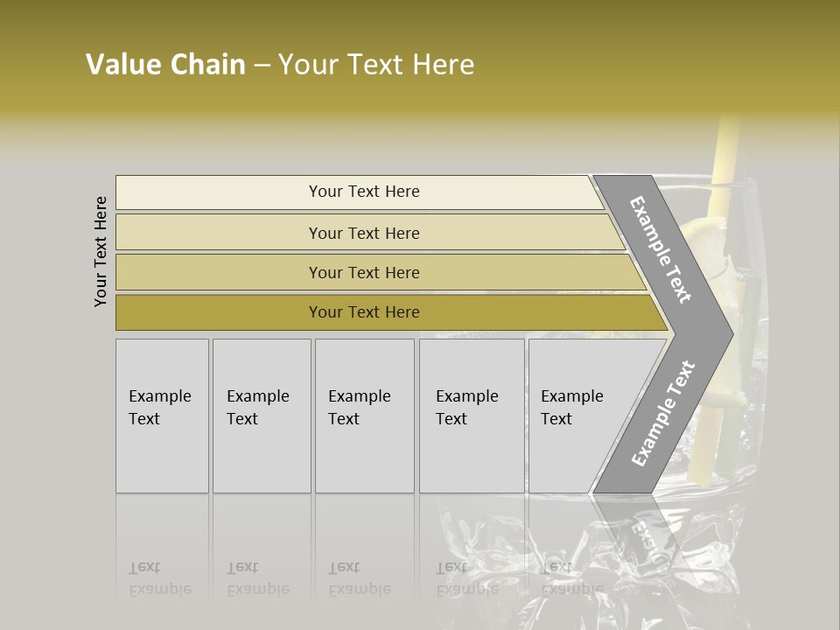Screen dimensions: 840x630
Task: Click the "Value Chain" slide title text
Action: click(165, 64)
